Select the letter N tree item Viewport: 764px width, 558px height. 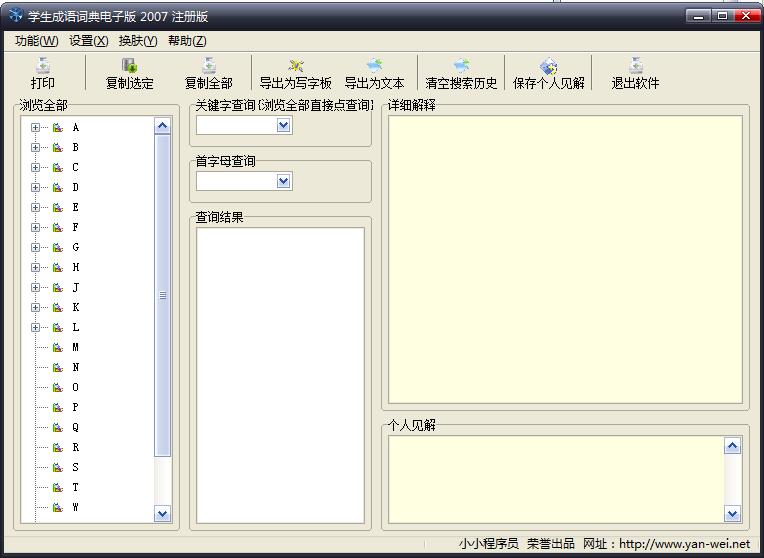75,368
